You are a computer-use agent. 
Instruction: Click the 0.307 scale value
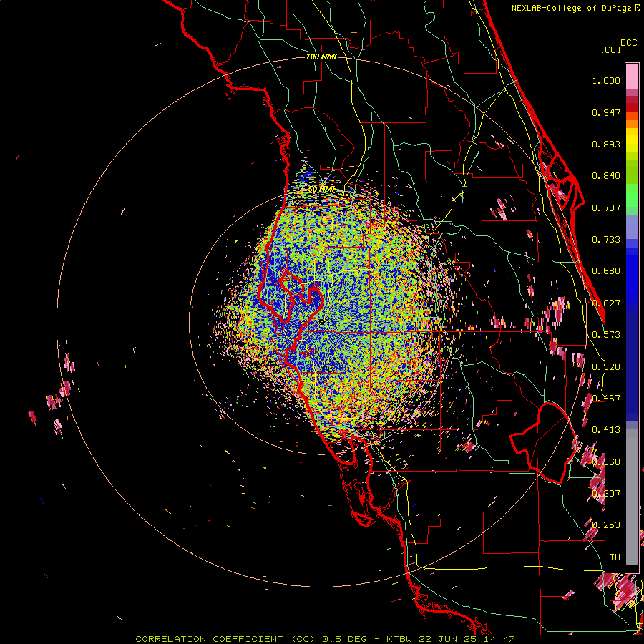[x=606, y=494]
